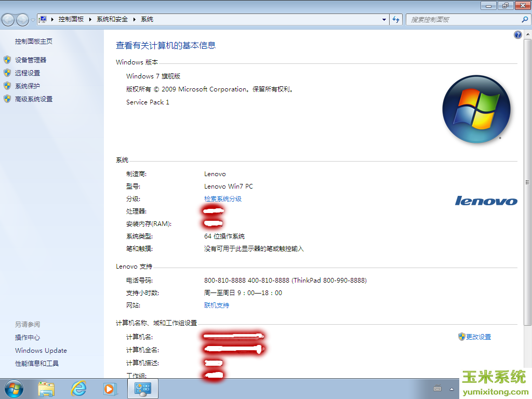The image size is (532, 399).
Task: Open Remote Settings (远程设置)
Action: click(28, 73)
